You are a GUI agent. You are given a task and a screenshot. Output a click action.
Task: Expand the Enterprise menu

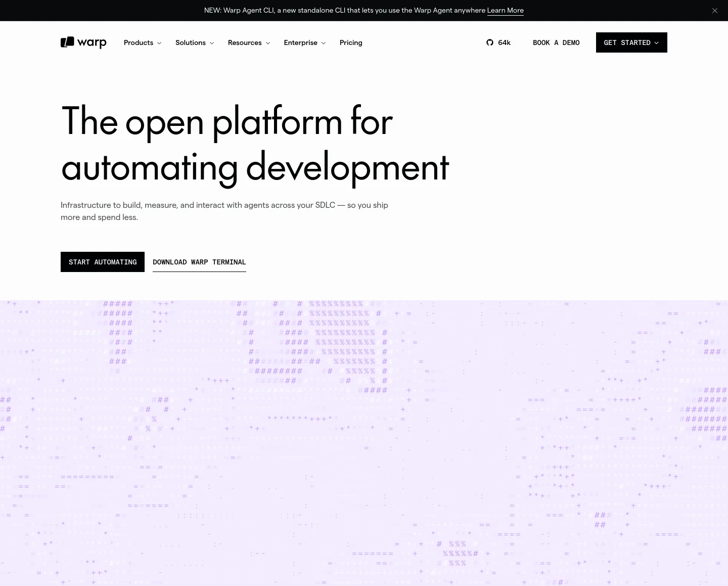coord(305,42)
